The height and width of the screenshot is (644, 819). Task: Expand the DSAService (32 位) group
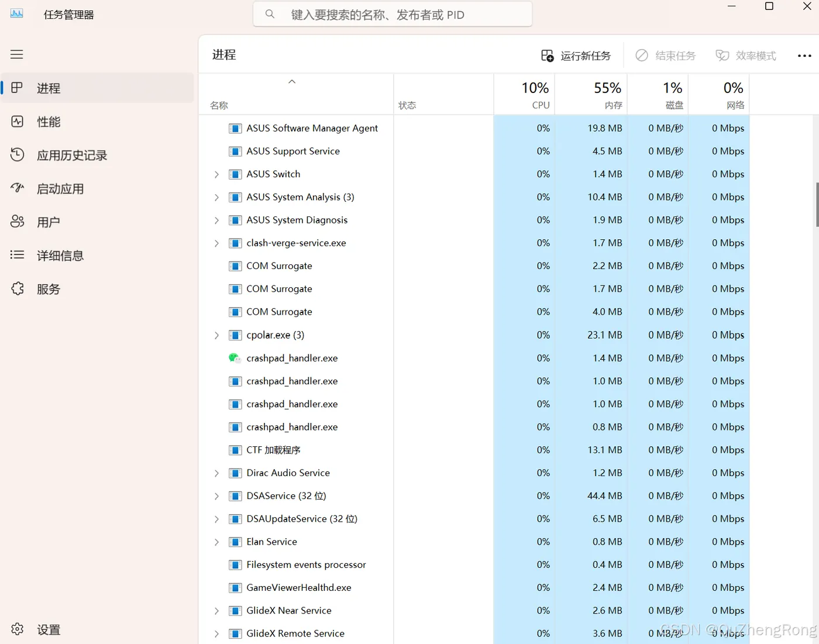216,496
